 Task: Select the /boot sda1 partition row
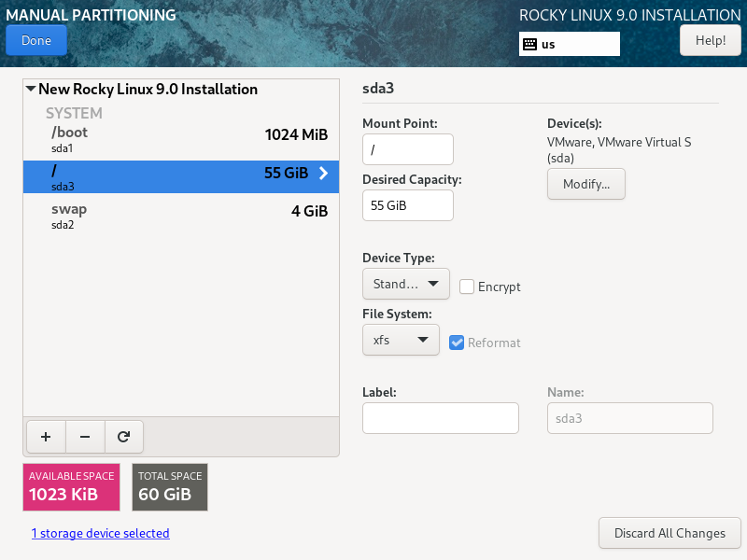pyautogui.click(x=181, y=138)
